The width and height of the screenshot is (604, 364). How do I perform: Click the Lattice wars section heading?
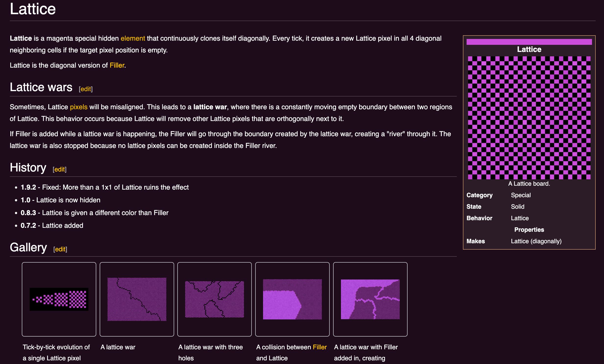coord(41,87)
